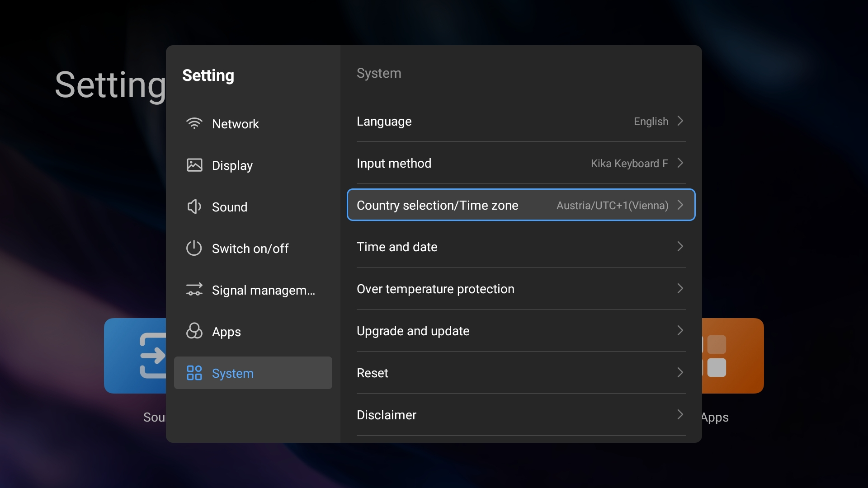This screenshot has width=868, height=488.
Task: Expand Time and date chevron
Action: pos(680,247)
